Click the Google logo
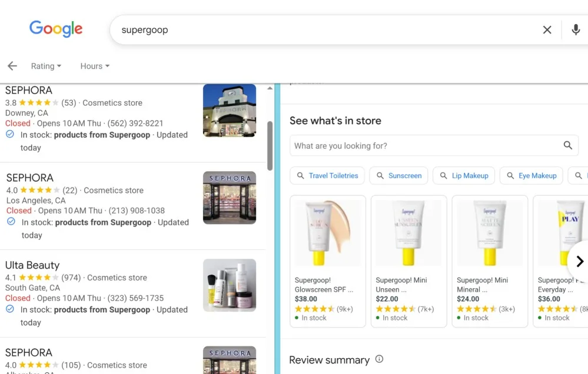 [x=56, y=29]
